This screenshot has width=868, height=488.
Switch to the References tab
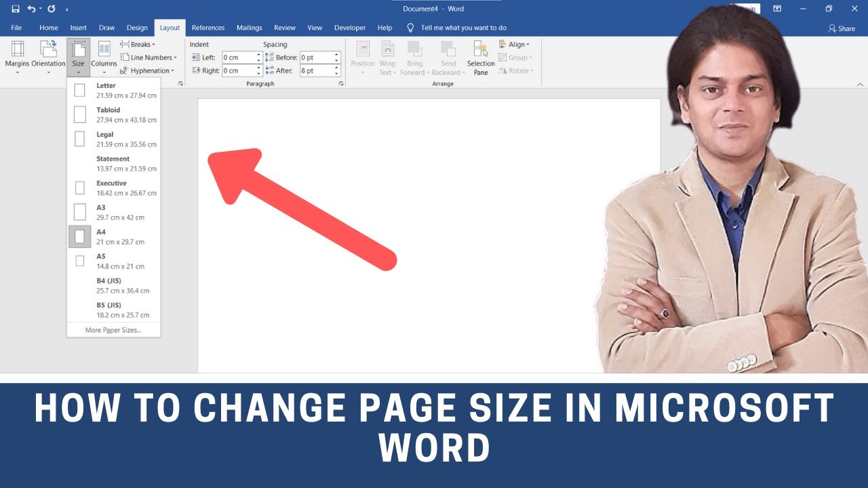coord(208,28)
